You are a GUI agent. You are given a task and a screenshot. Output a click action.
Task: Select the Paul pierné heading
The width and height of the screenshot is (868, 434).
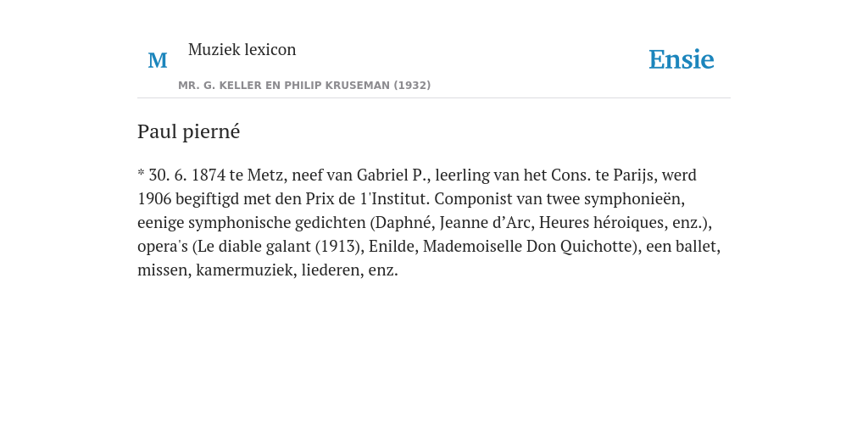(x=189, y=132)
